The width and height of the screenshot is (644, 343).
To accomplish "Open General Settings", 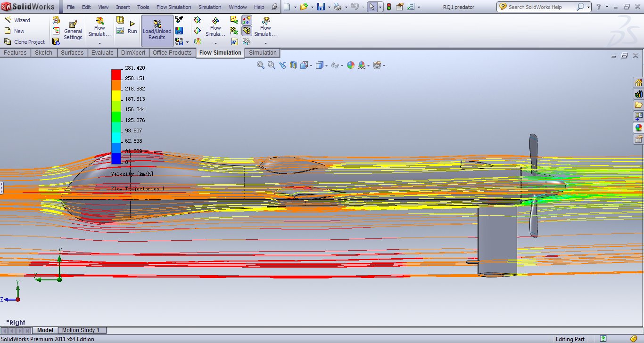I will tap(73, 30).
